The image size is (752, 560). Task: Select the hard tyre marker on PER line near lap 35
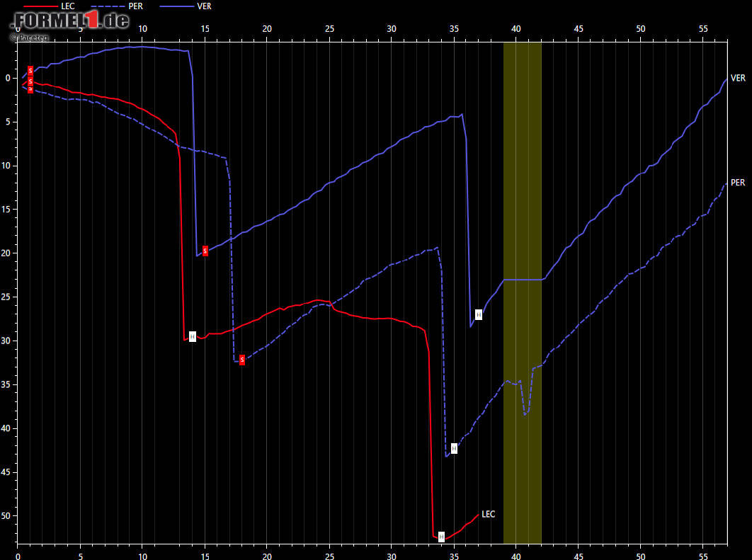[x=454, y=448]
